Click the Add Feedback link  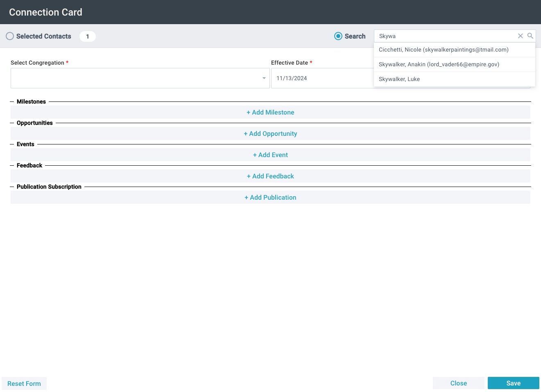pyautogui.click(x=270, y=176)
